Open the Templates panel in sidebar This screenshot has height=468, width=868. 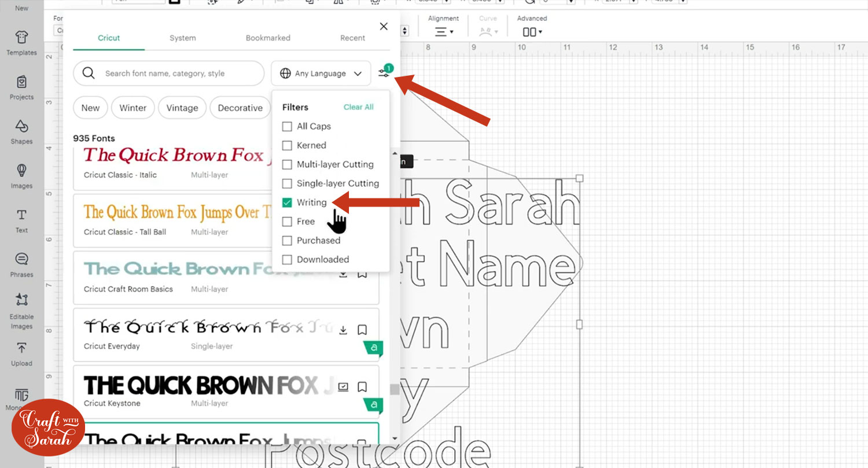(x=21, y=43)
